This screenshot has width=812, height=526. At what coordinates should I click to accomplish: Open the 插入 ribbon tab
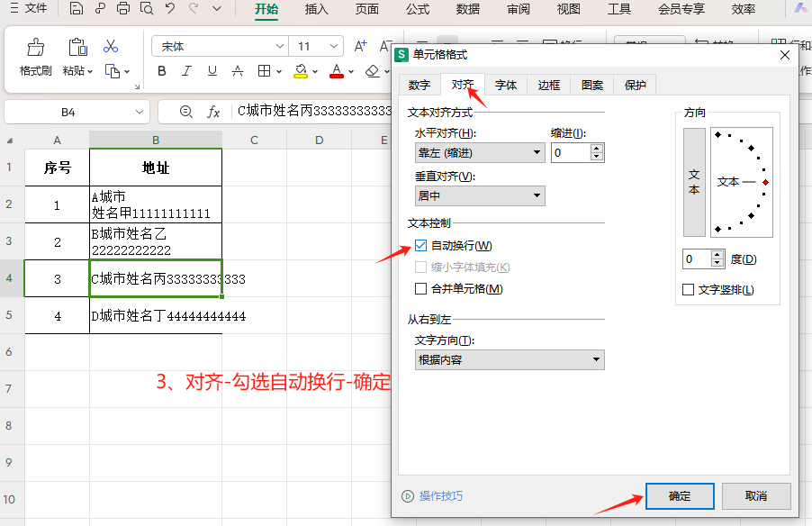coord(316,9)
